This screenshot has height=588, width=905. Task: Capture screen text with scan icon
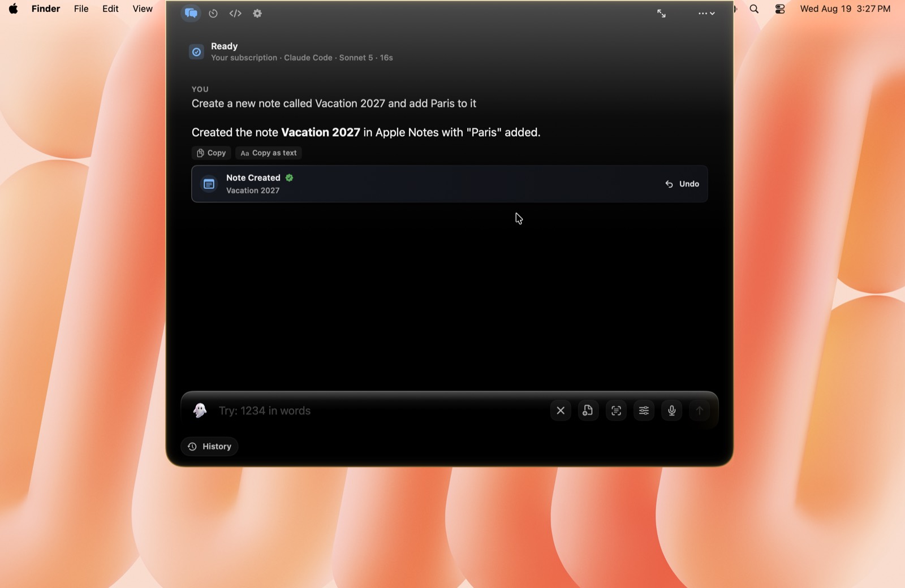click(617, 411)
